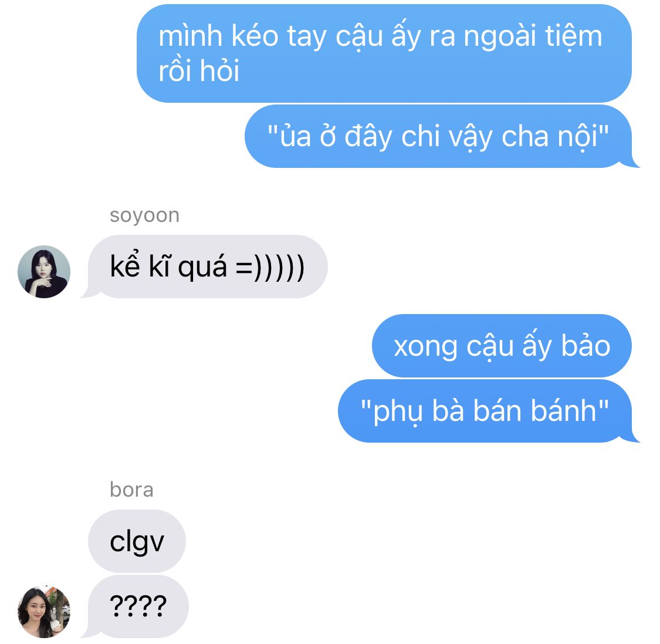Tap the sender name bora
The width and height of the screenshot is (660, 644).
click(131, 490)
